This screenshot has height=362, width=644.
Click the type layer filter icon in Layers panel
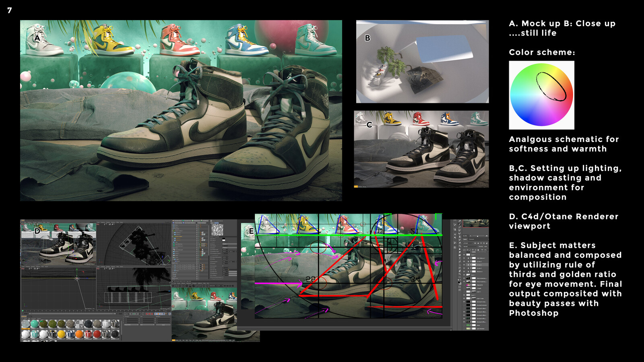point(481,243)
